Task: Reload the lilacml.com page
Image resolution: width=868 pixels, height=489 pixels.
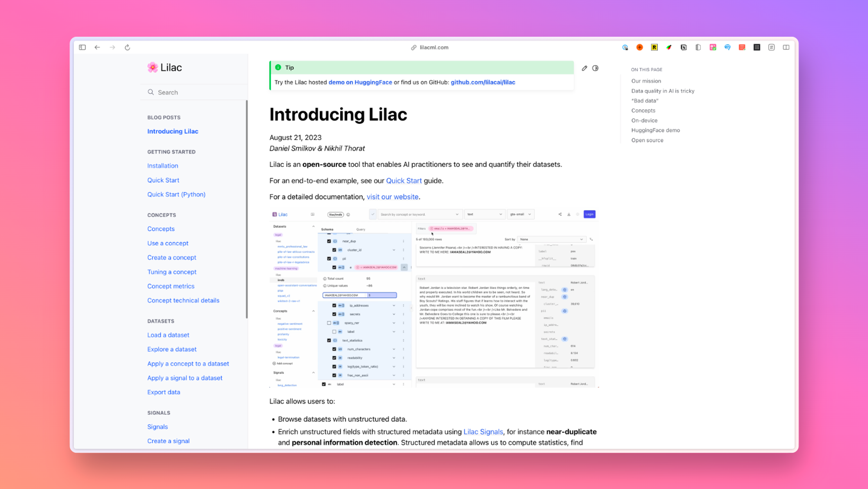Action: tap(127, 47)
